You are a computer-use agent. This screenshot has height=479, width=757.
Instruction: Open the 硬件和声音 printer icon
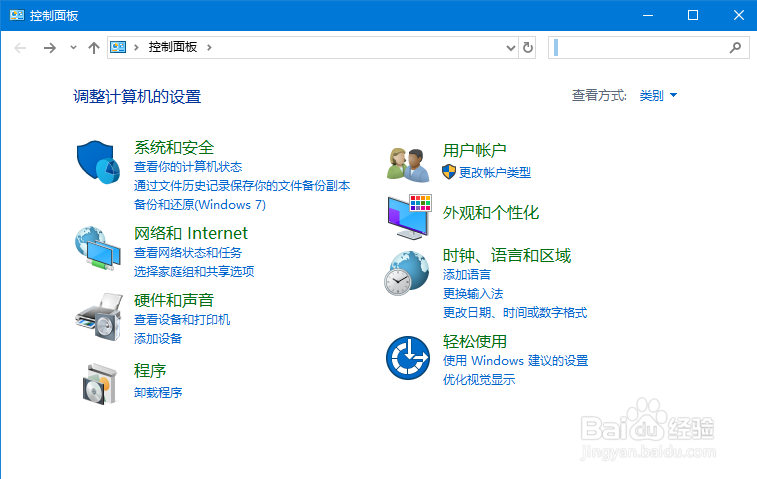(x=98, y=317)
